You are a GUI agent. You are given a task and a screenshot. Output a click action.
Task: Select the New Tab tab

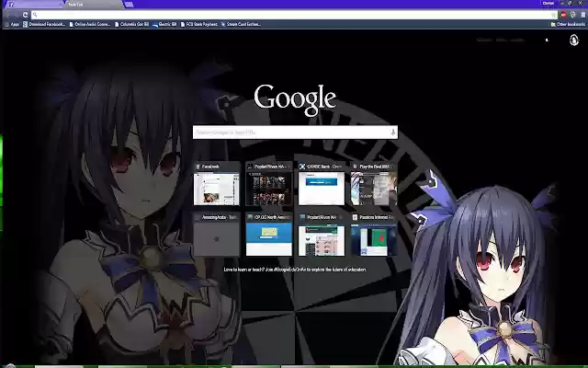pos(94,5)
